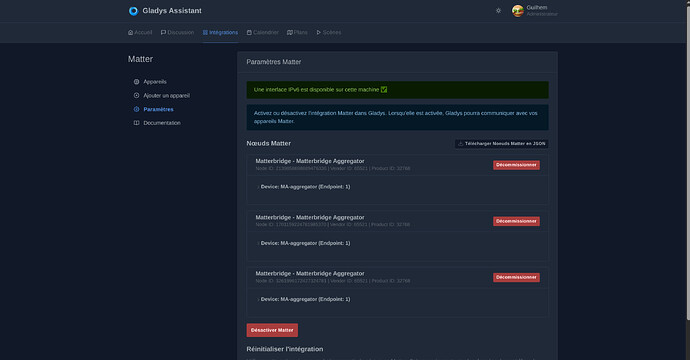Click the Désactiver Matter button
The image size is (690, 360).
coord(272,330)
